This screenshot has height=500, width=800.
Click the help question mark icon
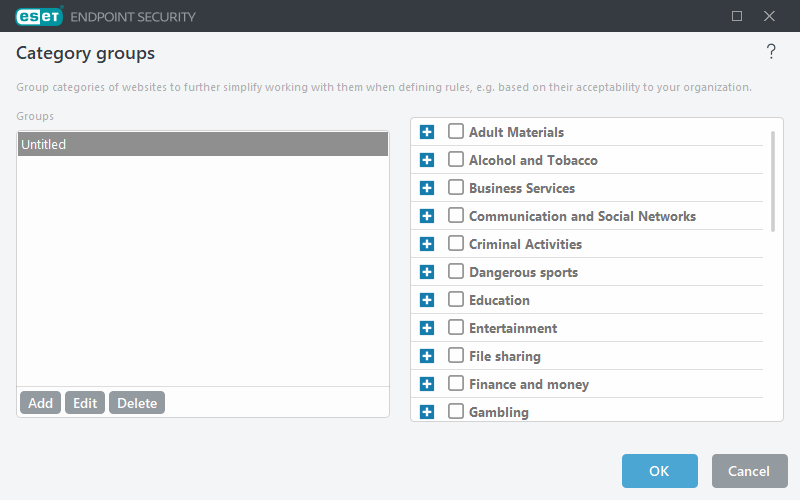(x=771, y=52)
